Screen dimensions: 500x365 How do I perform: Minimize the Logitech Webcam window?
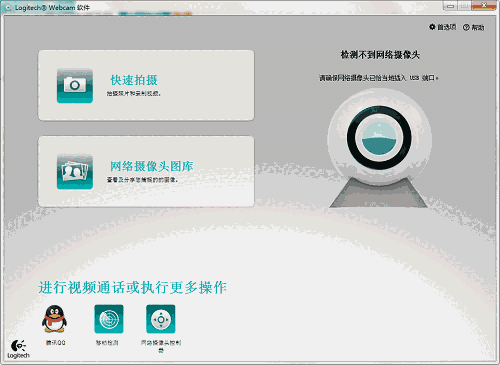tap(450, 6)
